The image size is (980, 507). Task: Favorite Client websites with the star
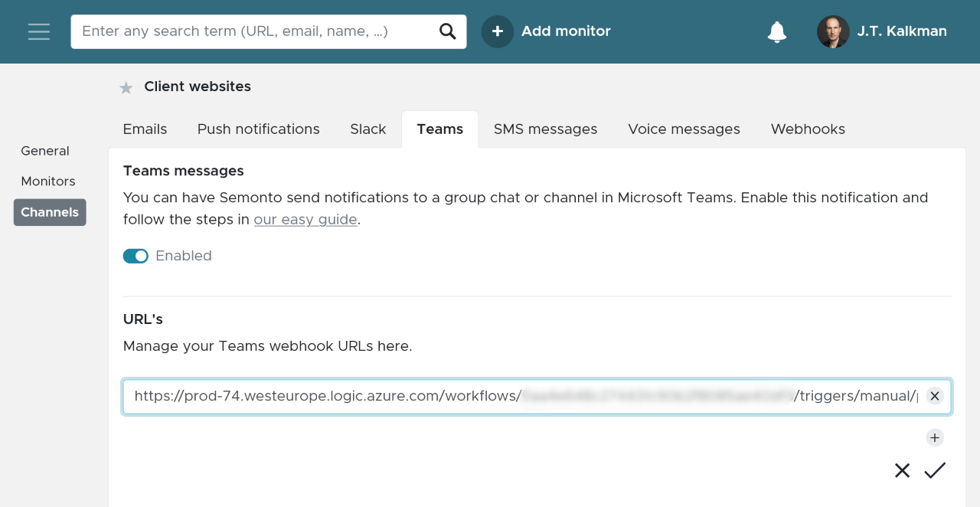(126, 88)
